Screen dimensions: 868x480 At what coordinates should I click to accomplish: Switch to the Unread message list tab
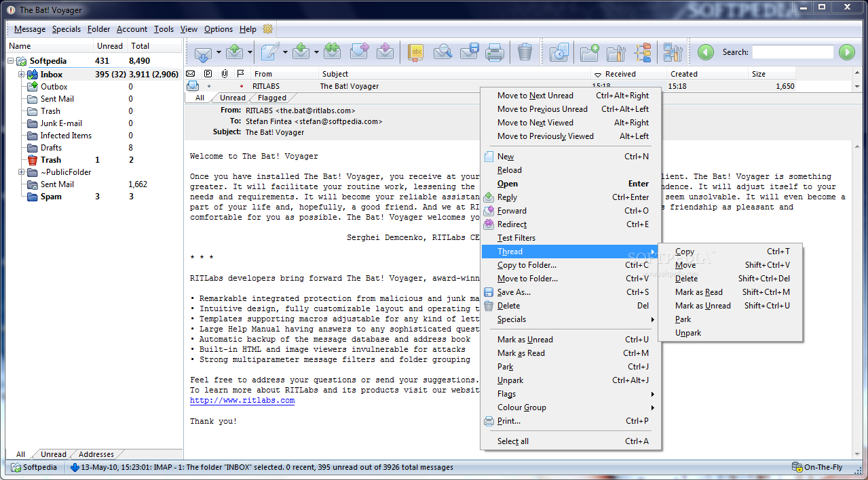click(232, 98)
